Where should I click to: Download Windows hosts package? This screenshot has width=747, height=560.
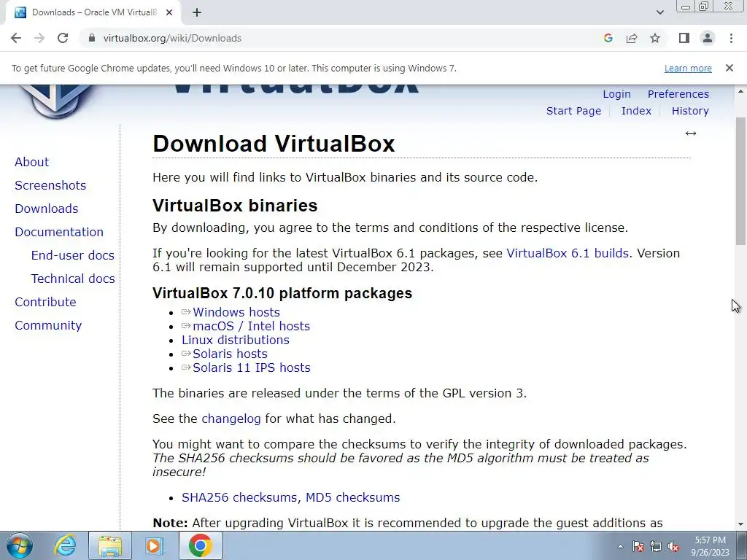(x=236, y=312)
